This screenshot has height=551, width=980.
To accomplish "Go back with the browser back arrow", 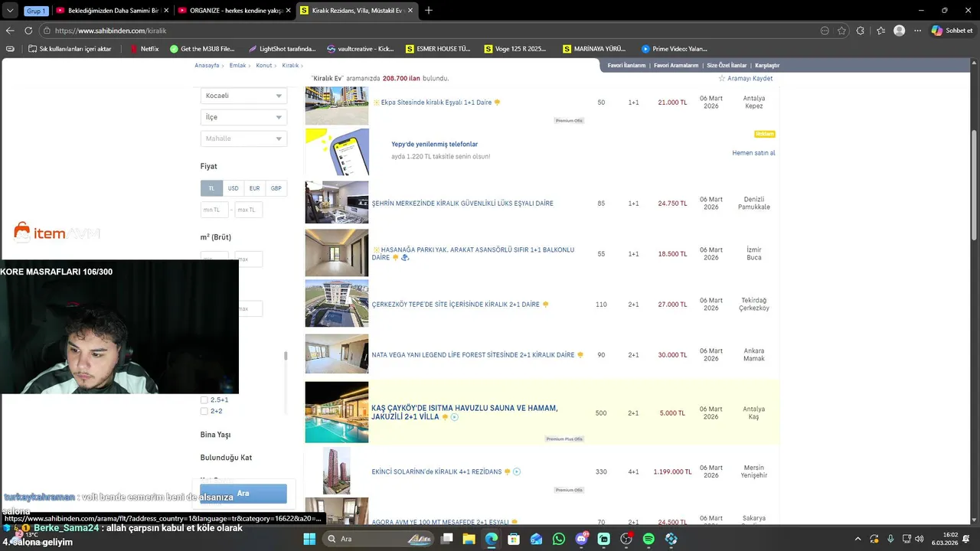I will point(10,31).
